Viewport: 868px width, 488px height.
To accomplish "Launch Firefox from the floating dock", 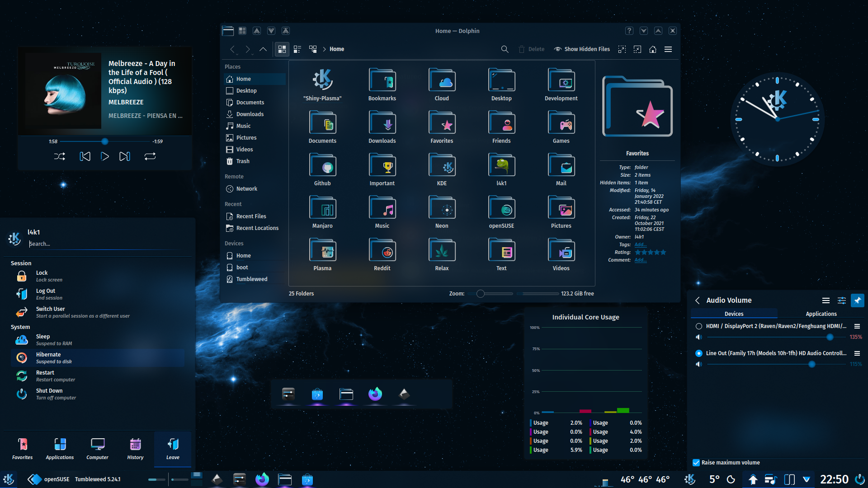I will pyautogui.click(x=375, y=394).
